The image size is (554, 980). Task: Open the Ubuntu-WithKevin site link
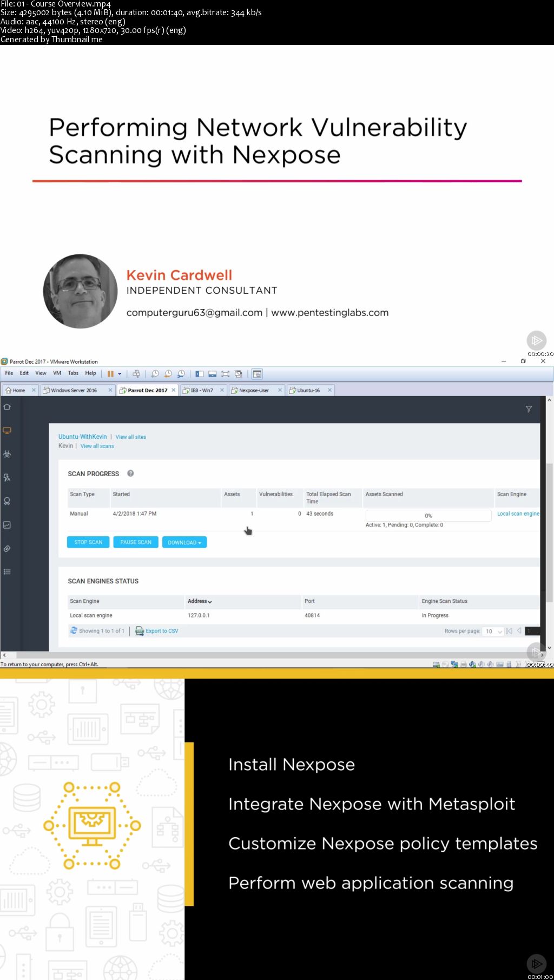tap(83, 437)
